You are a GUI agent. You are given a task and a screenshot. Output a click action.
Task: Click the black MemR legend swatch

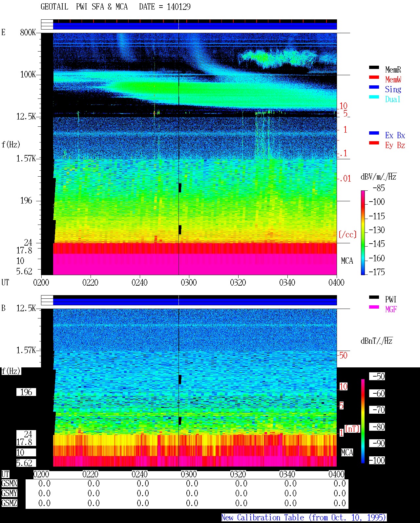click(x=374, y=68)
